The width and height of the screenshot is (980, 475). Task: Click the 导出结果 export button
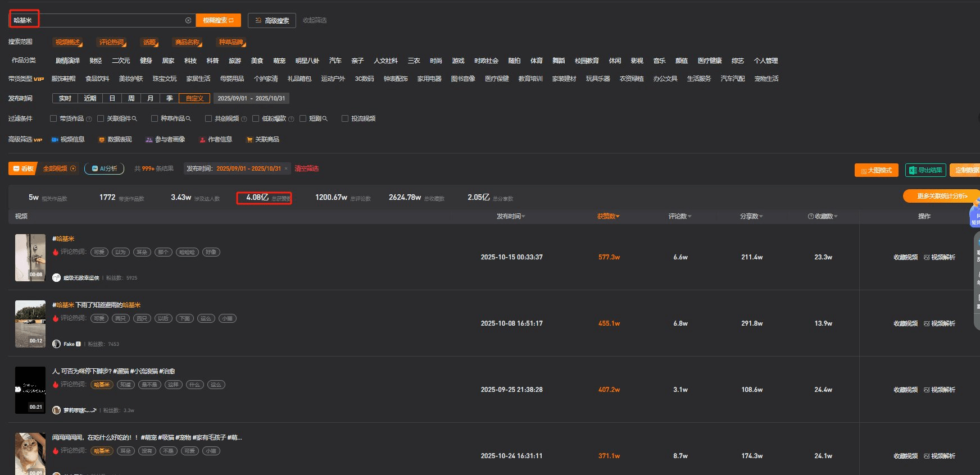coord(925,170)
